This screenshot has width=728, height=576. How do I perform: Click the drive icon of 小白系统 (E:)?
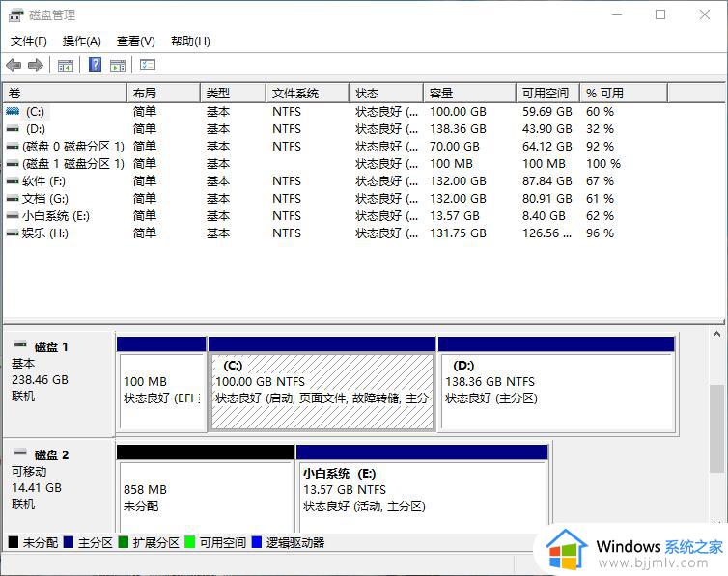pos(13,216)
